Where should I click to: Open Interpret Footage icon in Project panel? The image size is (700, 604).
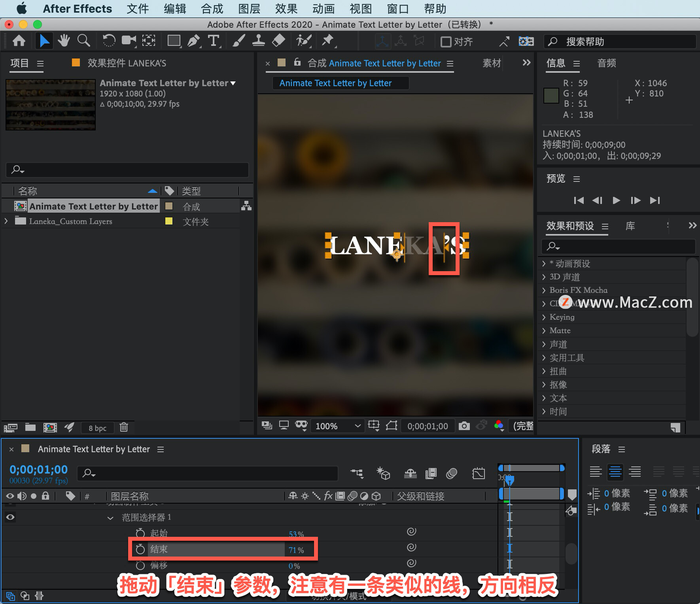coord(11,427)
